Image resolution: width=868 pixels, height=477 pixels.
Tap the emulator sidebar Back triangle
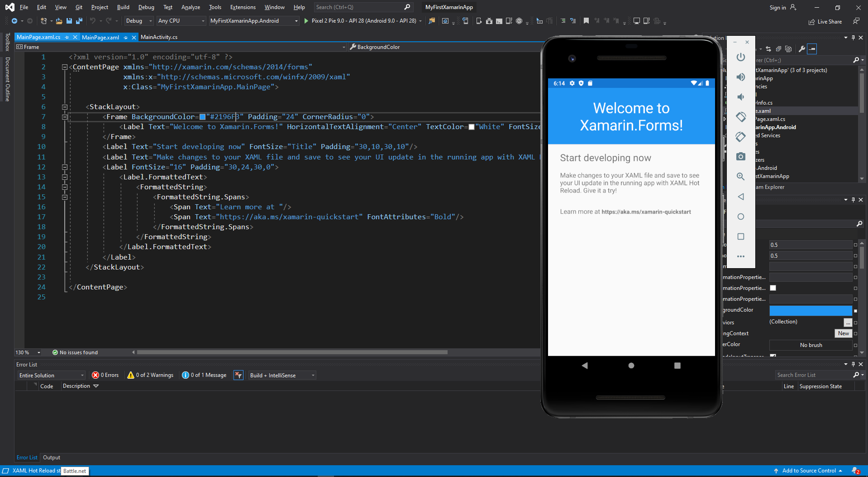pyautogui.click(x=740, y=197)
